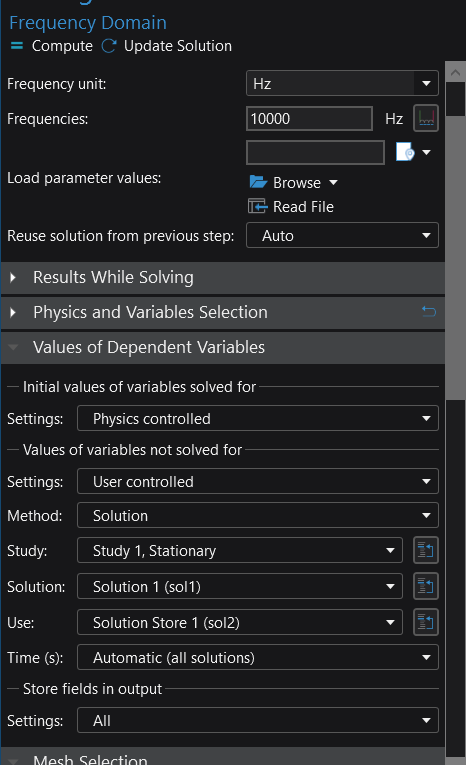Open the Reuse solution from previous step dropdown
The height and width of the screenshot is (765, 466).
tap(343, 236)
